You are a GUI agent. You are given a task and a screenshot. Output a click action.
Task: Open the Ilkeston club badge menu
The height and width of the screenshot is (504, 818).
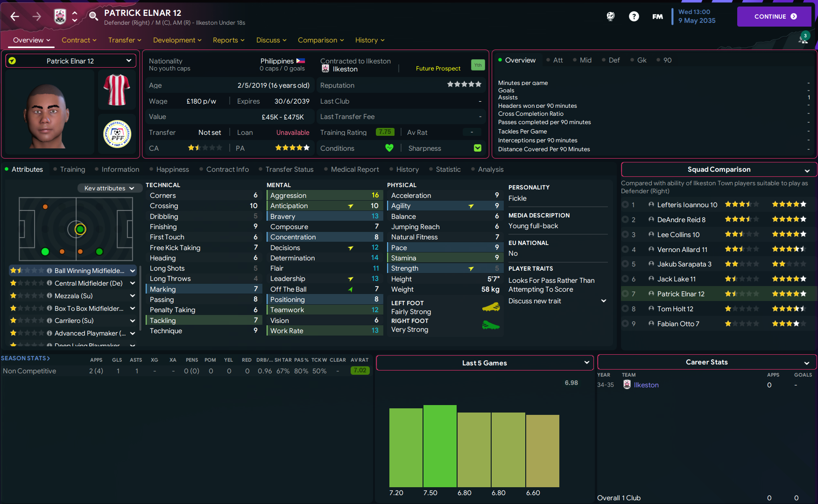pyautogui.click(x=60, y=17)
